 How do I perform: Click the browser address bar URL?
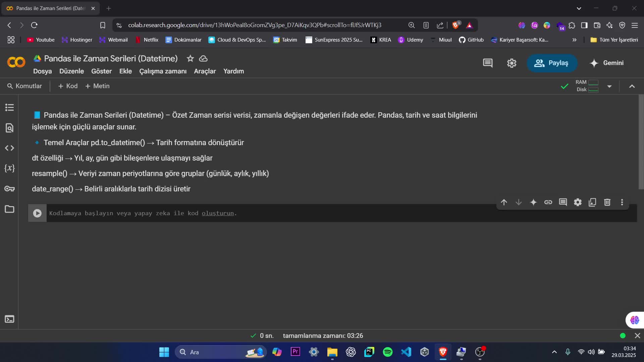tap(255, 25)
